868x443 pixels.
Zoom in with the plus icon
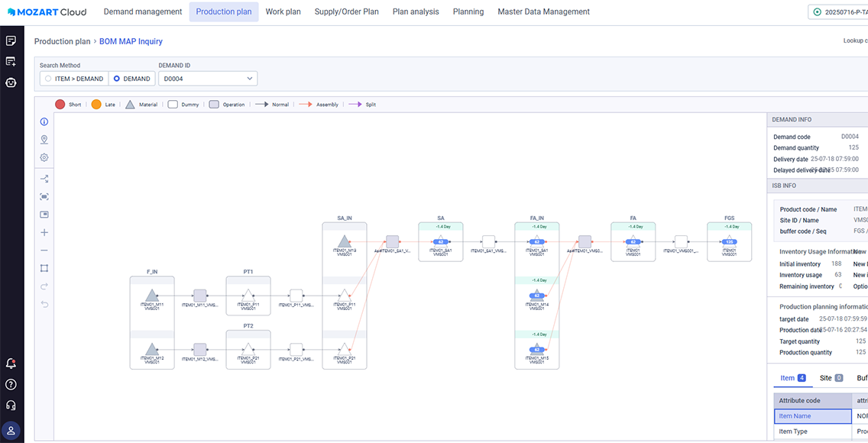coord(44,232)
